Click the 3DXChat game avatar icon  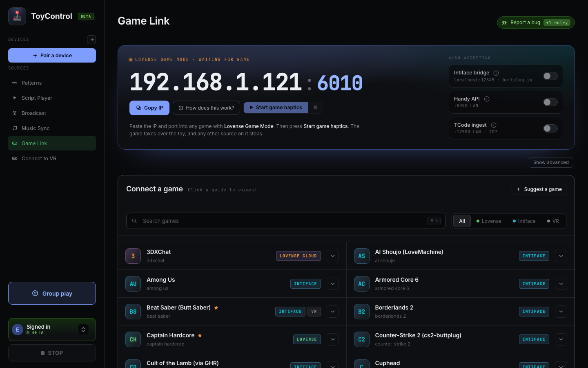click(x=133, y=256)
